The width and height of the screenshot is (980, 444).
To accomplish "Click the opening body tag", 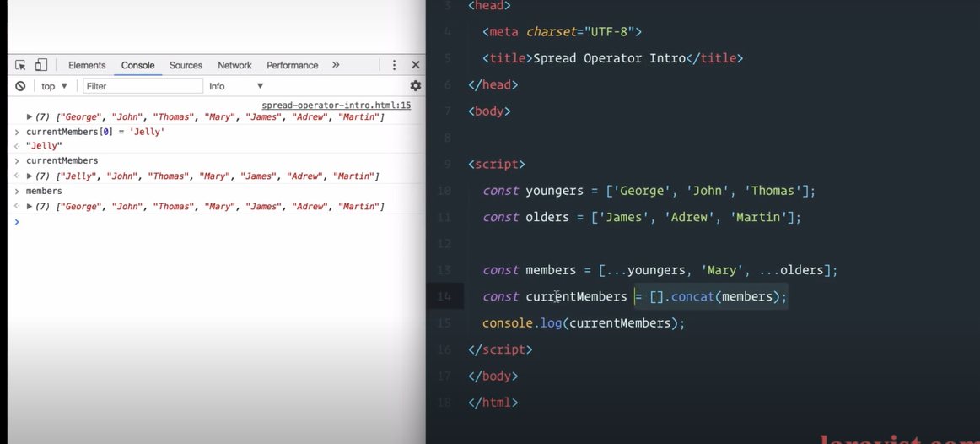I will click(x=489, y=111).
